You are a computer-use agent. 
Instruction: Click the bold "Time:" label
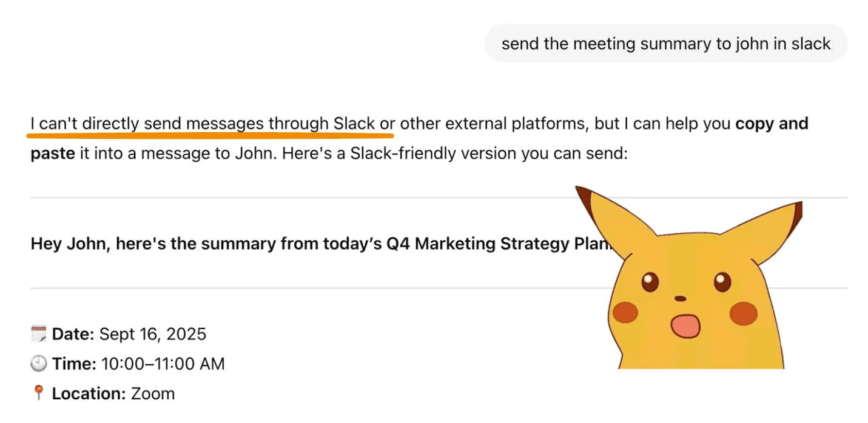point(74,364)
